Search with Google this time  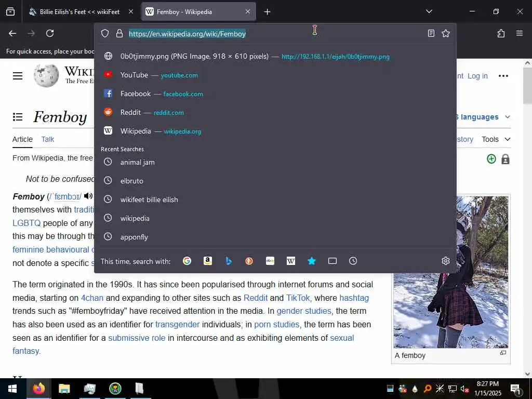(x=187, y=261)
